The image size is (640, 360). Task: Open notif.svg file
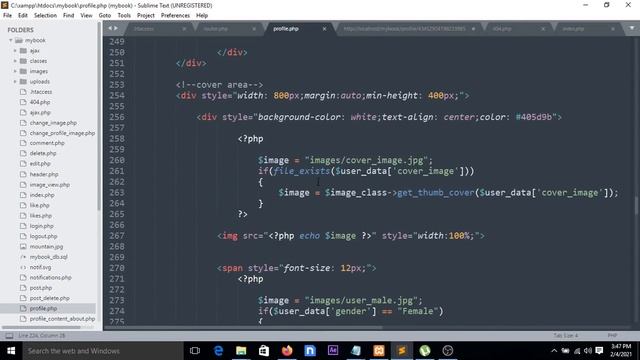[40, 267]
